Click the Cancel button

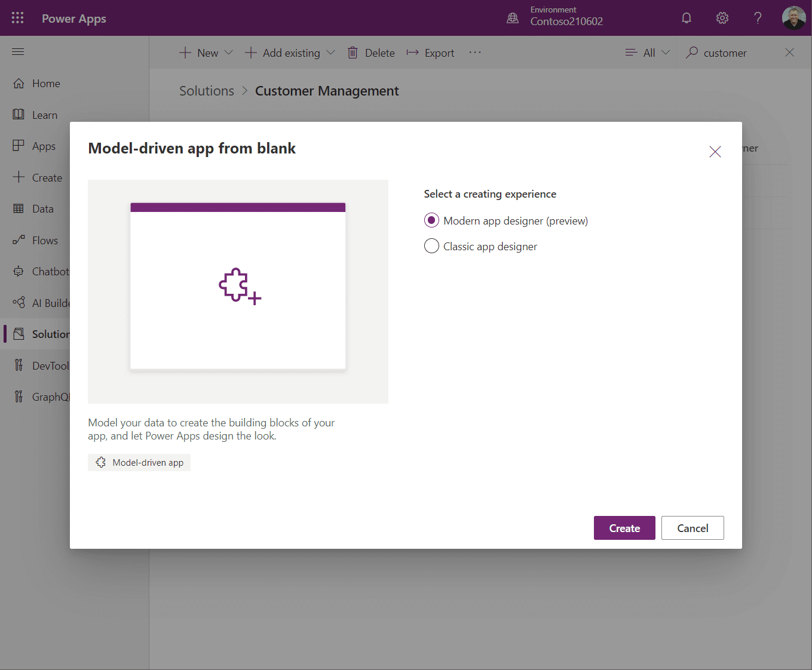693,528
